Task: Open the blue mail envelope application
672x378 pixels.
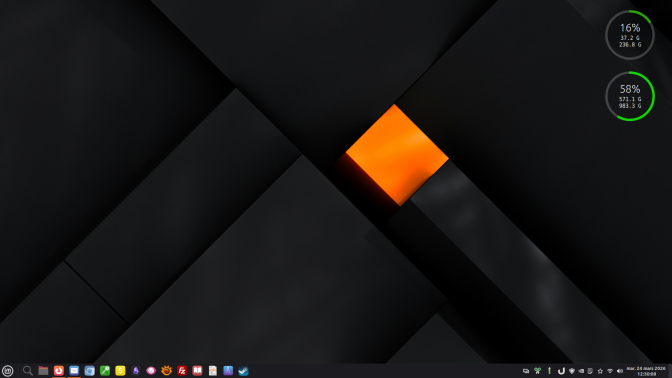Action: tap(74, 371)
